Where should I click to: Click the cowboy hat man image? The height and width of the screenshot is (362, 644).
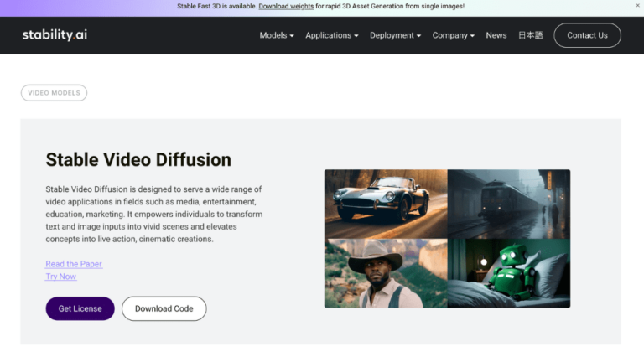[x=386, y=273]
